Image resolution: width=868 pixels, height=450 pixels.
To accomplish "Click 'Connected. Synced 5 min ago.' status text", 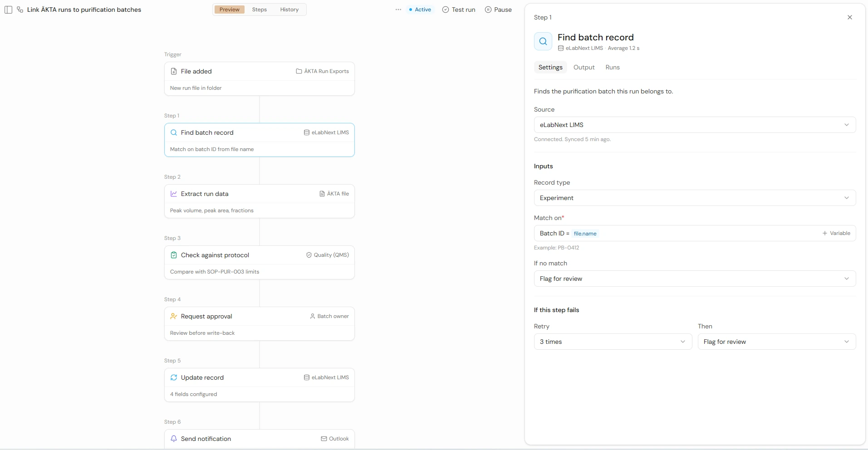I will tap(572, 139).
